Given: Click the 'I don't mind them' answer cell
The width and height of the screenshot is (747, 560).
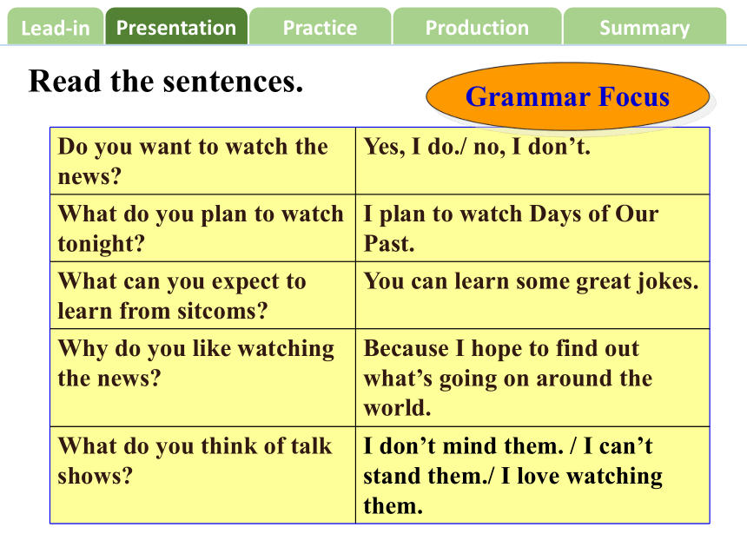Looking at the screenshot, I should (x=532, y=475).
